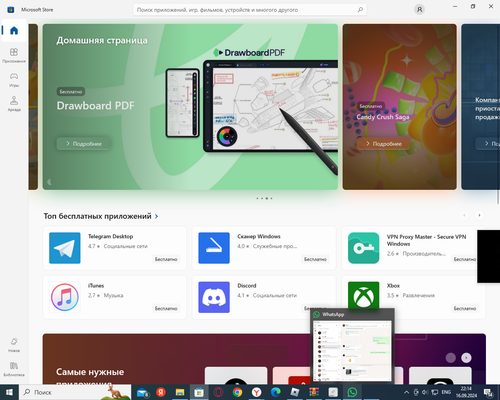Open the Library icon in the sidebar
This screenshot has width=500, height=400.
tap(14, 369)
